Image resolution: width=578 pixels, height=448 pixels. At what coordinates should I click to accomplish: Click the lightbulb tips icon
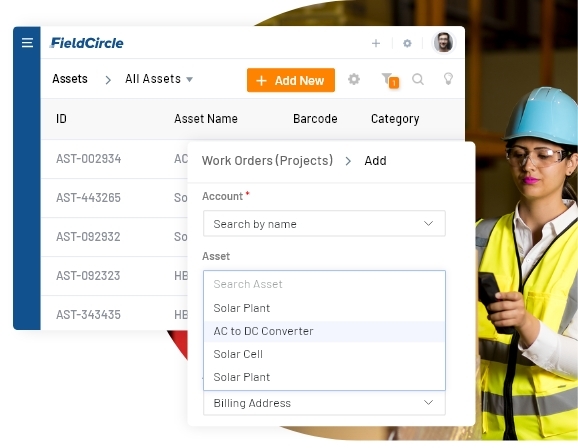(448, 79)
